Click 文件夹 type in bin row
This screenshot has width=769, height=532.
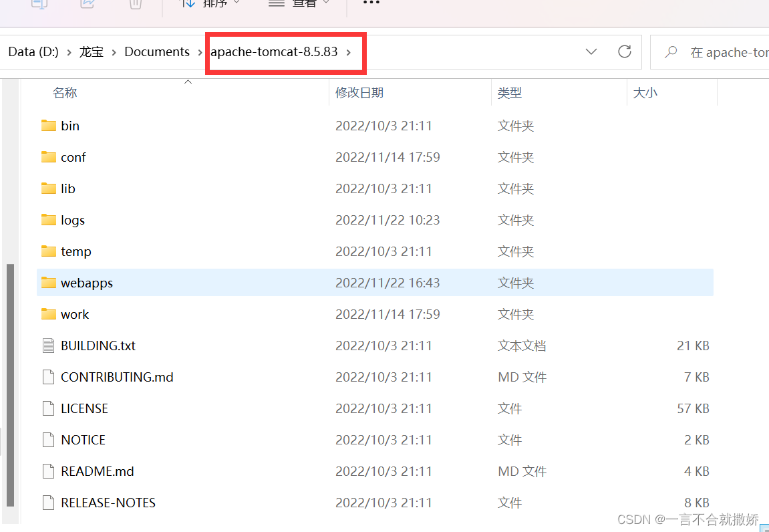tap(515, 126)
